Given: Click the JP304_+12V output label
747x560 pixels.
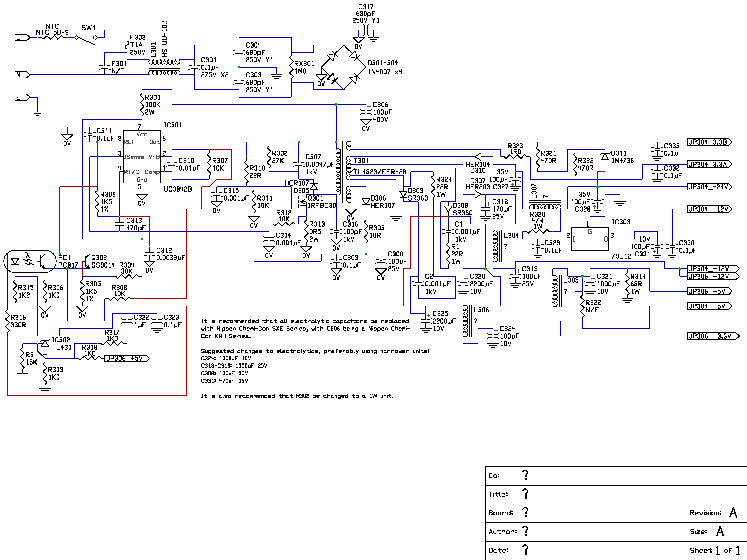Looking at the screenshot, I should click(x=713, y=269).
